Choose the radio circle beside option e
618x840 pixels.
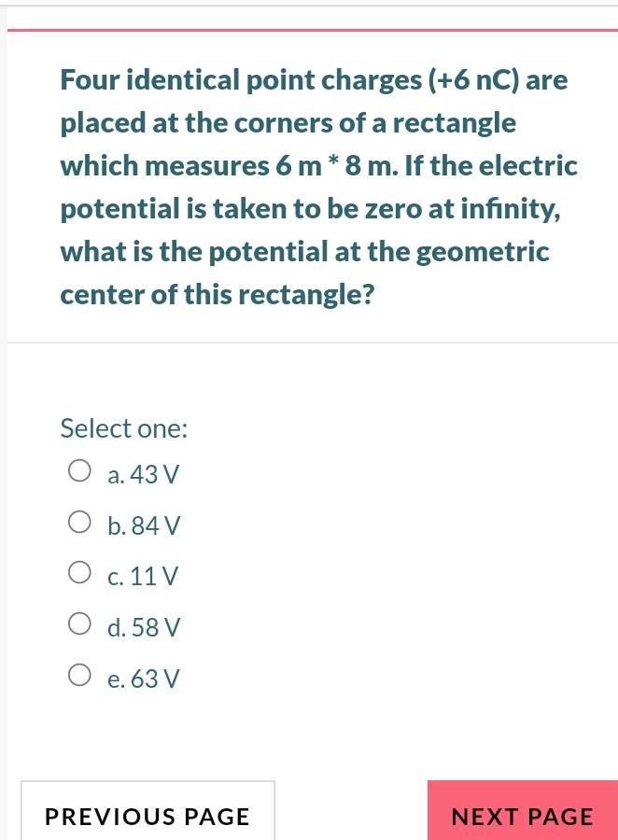(80, 674)
